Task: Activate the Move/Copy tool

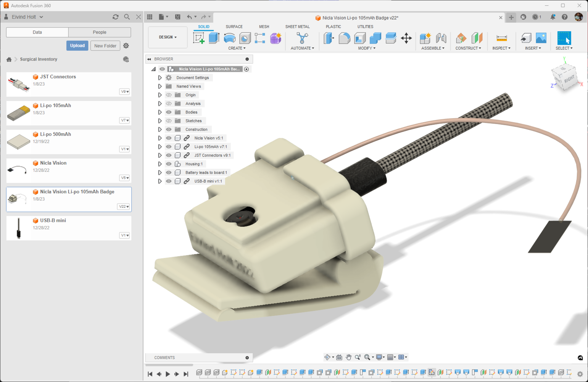Action: click(406, 38)
